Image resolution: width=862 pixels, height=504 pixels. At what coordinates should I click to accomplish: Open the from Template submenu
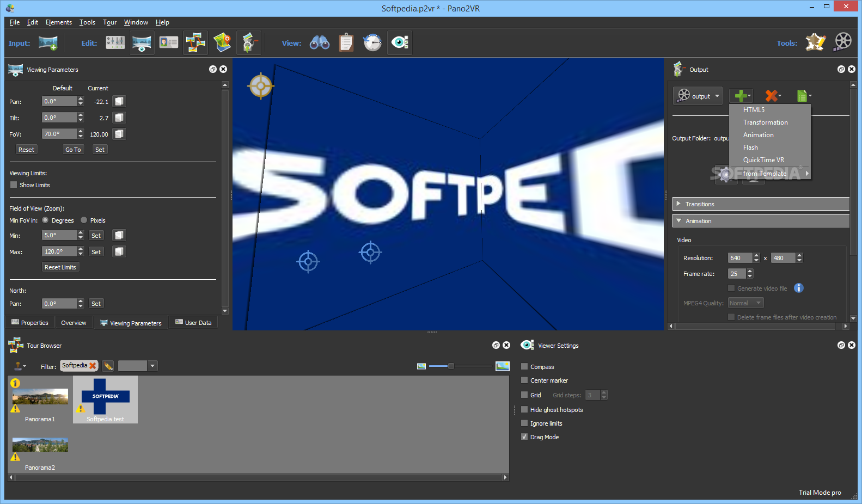click(x=770, y=173)
